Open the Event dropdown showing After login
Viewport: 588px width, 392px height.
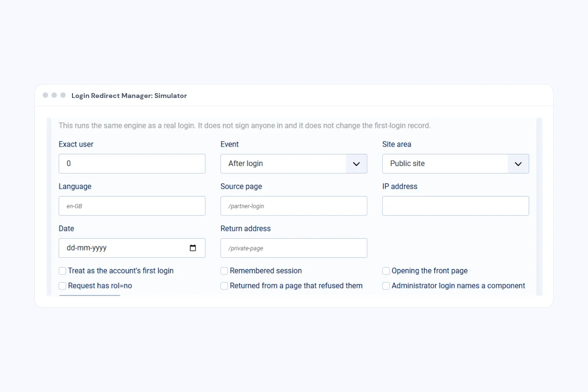(294, 164)
